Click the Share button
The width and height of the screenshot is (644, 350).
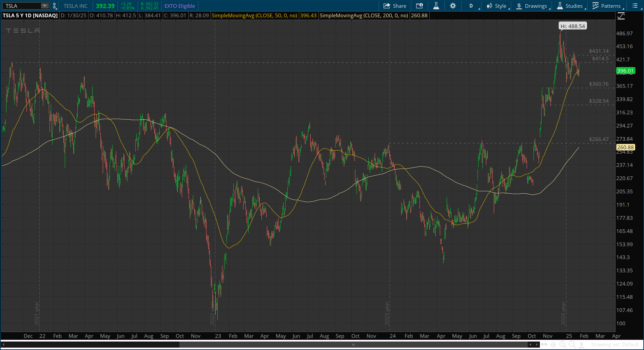coord(395,6)
